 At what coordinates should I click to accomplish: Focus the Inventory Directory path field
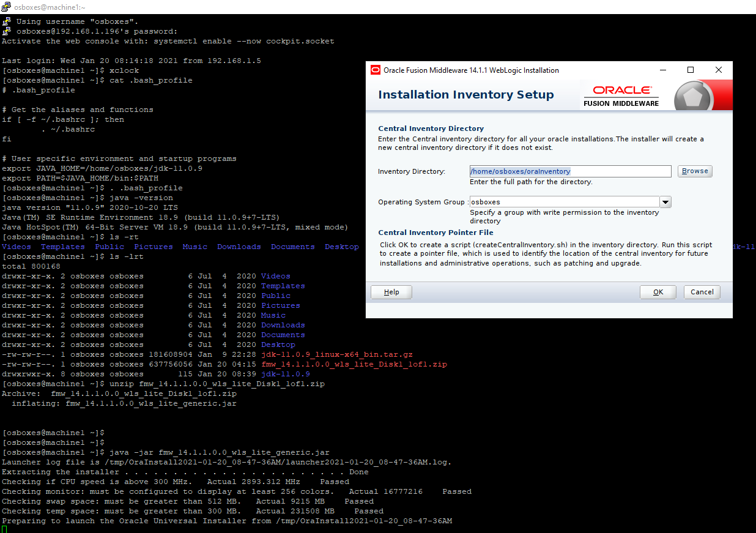click(x=570, y=171)
